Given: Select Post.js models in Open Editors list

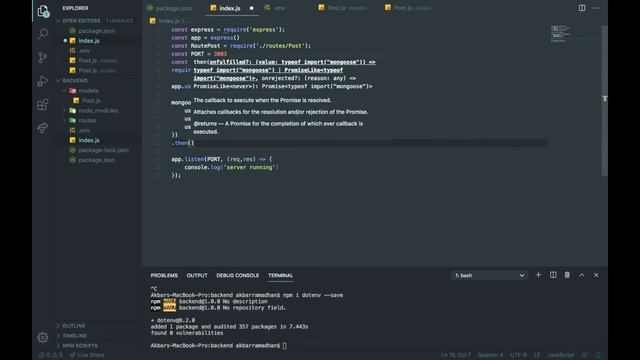Looking at the screenshot, I should click(x=98, y=60).
